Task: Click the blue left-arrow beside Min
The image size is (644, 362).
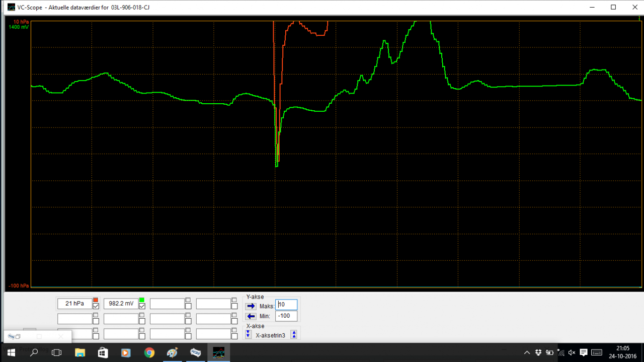Action: pos(251,316)
